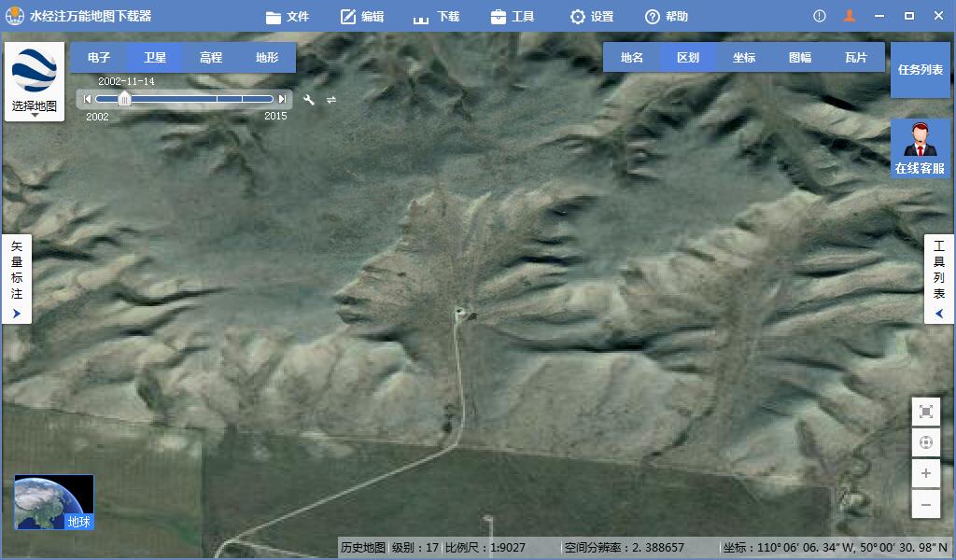
Task: Select the 坐标 tab
Action: coord(744,57)
